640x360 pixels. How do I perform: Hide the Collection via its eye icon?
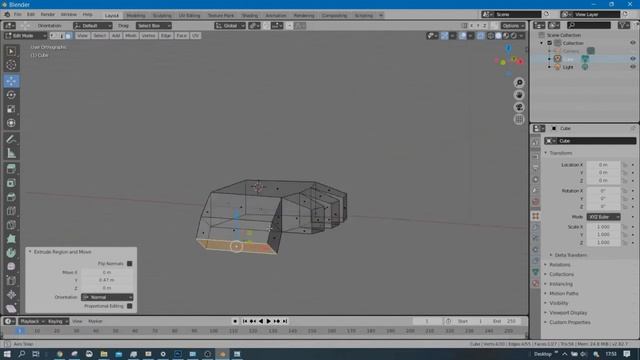[633, 43]
